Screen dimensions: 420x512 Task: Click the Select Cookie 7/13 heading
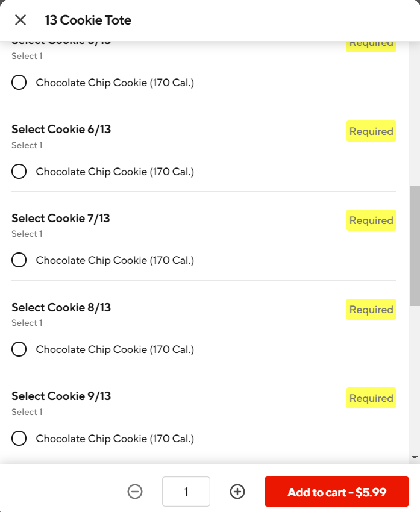[61, 218]
